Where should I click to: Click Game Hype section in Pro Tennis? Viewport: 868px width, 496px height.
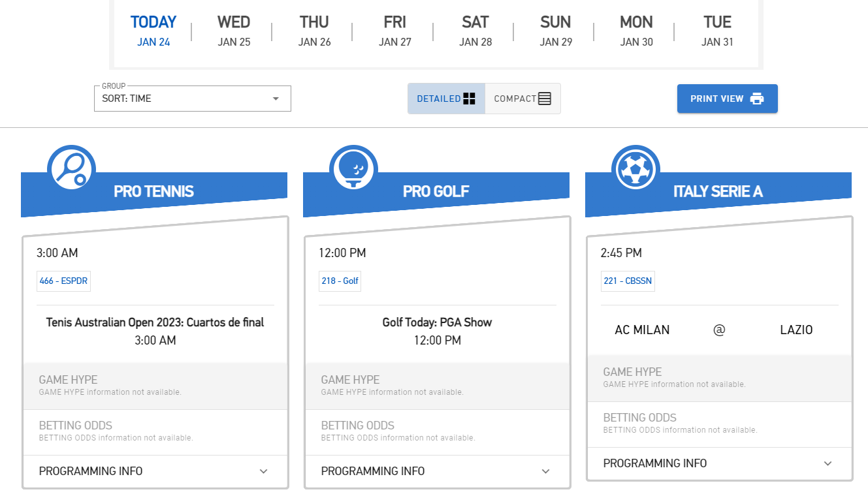click(x=155, y=386)
